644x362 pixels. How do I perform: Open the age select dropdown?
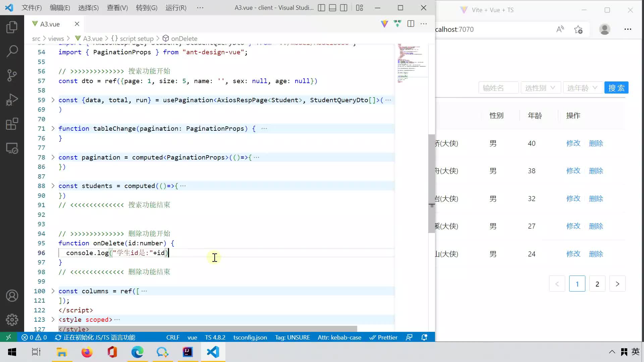coord(583,88)
